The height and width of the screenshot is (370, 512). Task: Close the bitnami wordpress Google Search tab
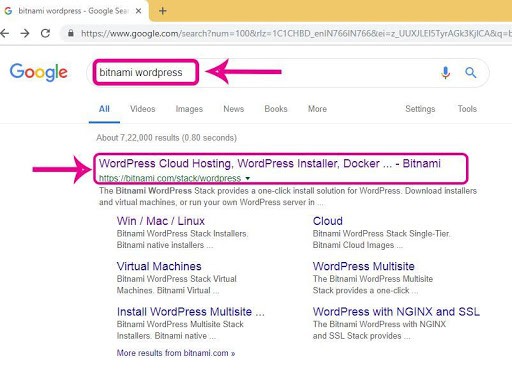(x=138, y=11)
